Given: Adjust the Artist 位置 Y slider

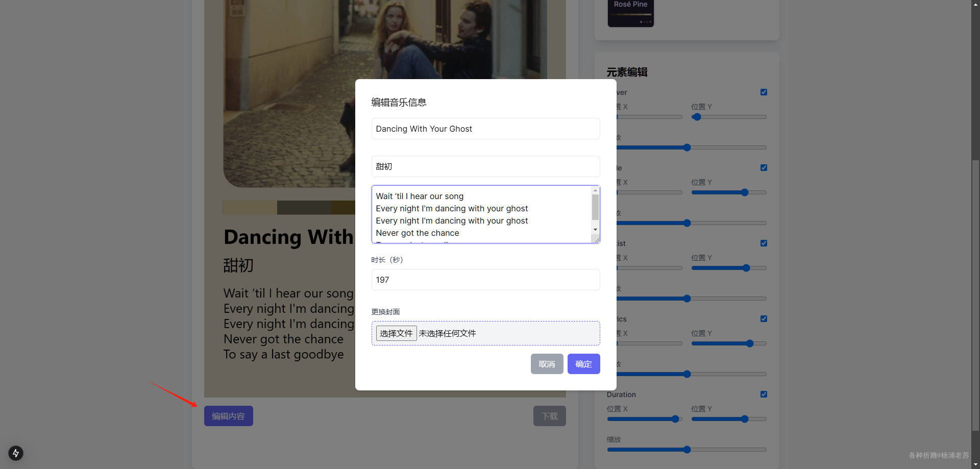Looking at the screenshot, I should click(729, 268).
